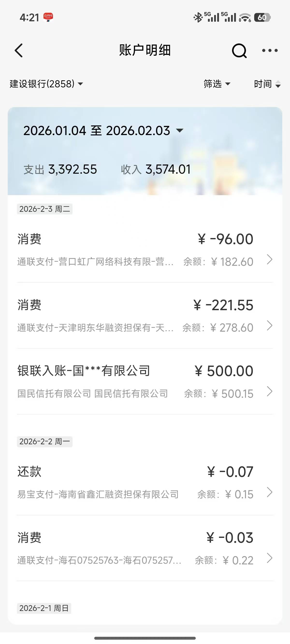Open the -221.55 消费 transaction

tap(135, 315)
